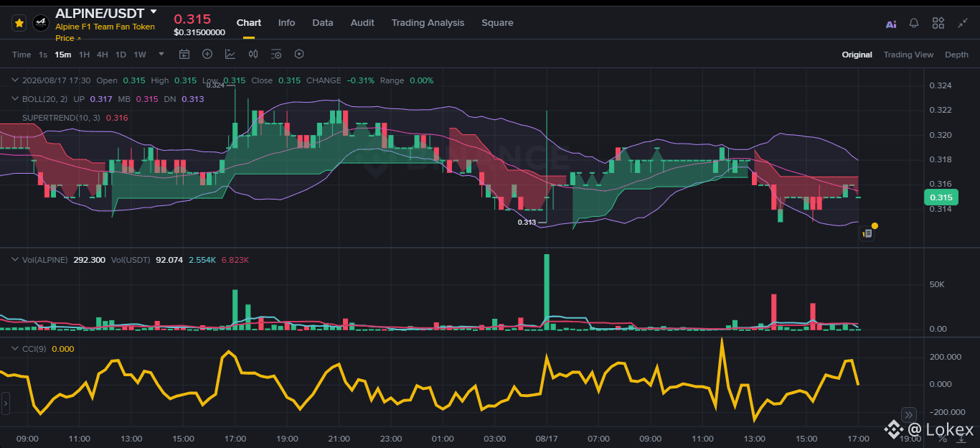
Task: Toggle the favorite star for ALPINE/USDT
Action: coord(19,23)
